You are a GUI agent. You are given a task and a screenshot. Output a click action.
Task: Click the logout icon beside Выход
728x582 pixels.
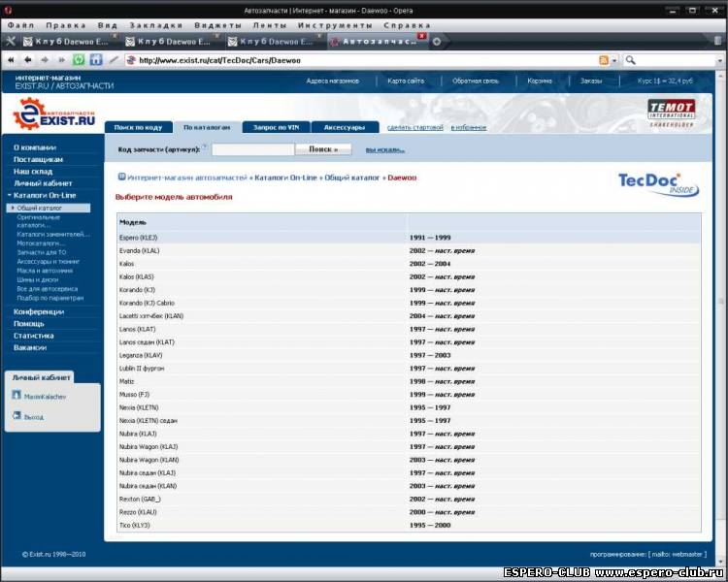coord(17,415)
